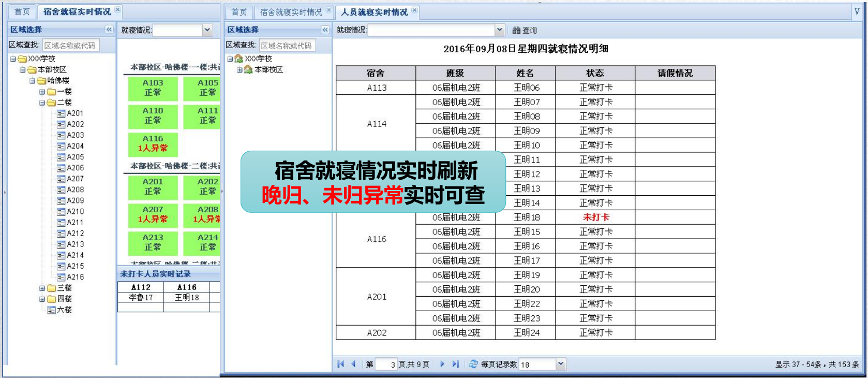Click 王明24 name cell
868x378 pixels.
526,333
